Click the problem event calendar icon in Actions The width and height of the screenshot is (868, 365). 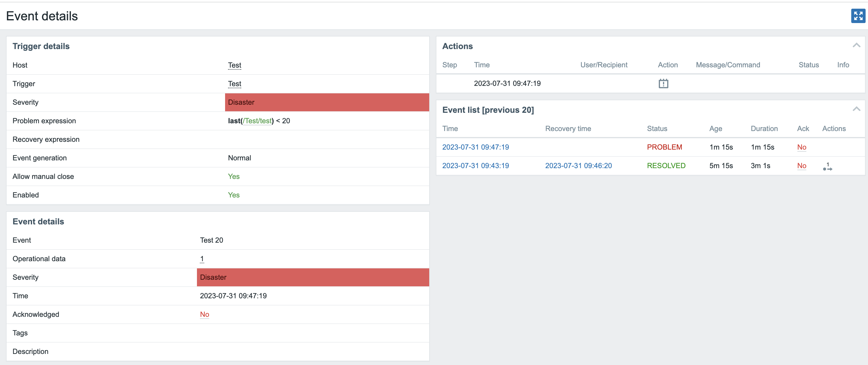click(663, 83)
